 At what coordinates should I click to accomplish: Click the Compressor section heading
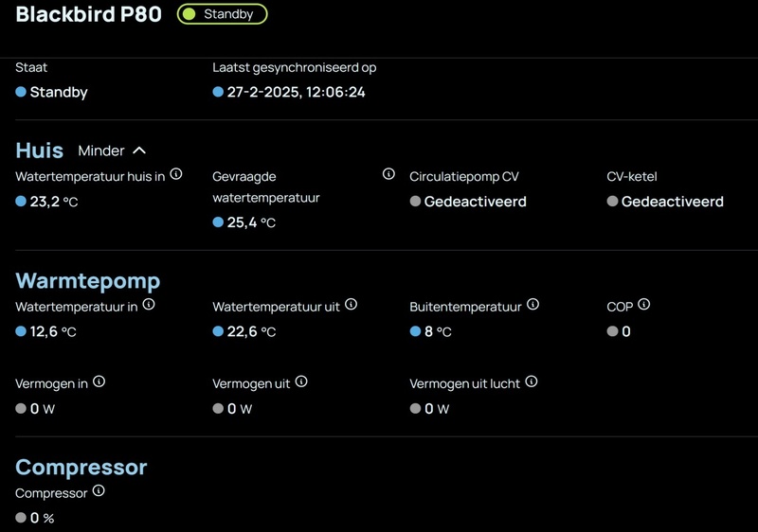coord(81,468)
